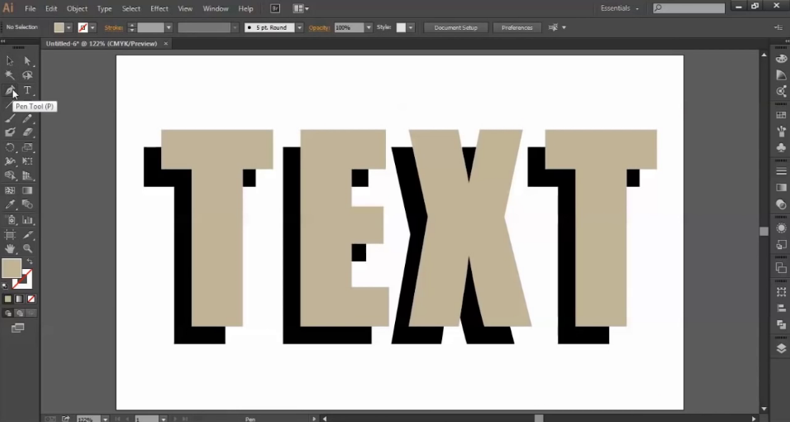Select the Width tool

(x=10, y=161)
